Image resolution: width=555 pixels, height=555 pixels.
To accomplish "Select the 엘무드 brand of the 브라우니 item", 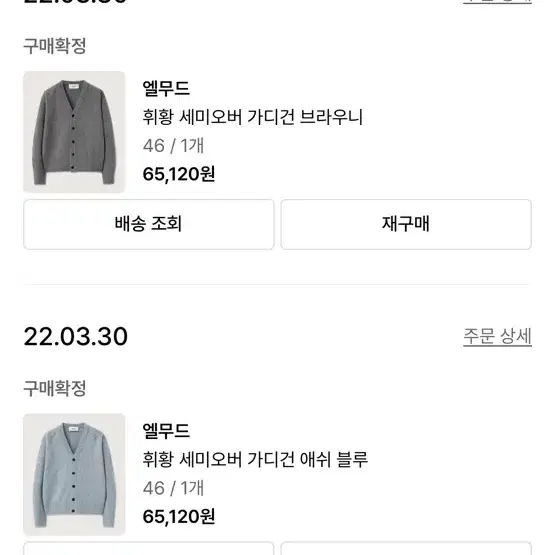I will (166, 88).
